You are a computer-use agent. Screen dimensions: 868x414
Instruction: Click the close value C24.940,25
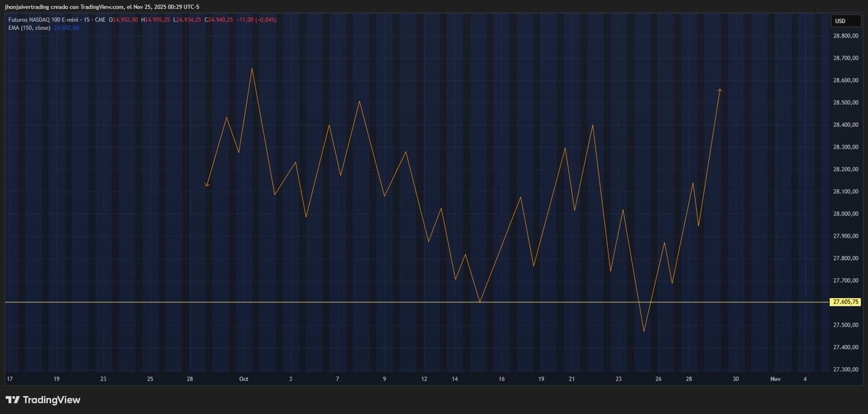coord(219,20)
